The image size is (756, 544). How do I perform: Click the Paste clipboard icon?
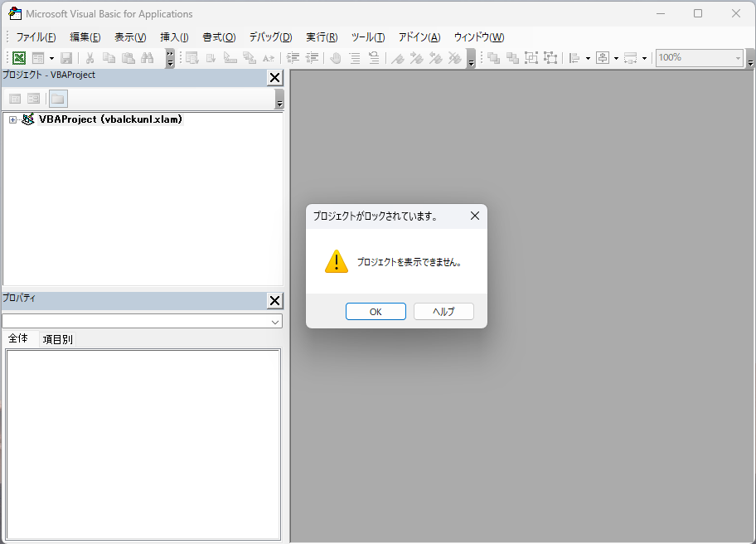click(x=128, y=58)
